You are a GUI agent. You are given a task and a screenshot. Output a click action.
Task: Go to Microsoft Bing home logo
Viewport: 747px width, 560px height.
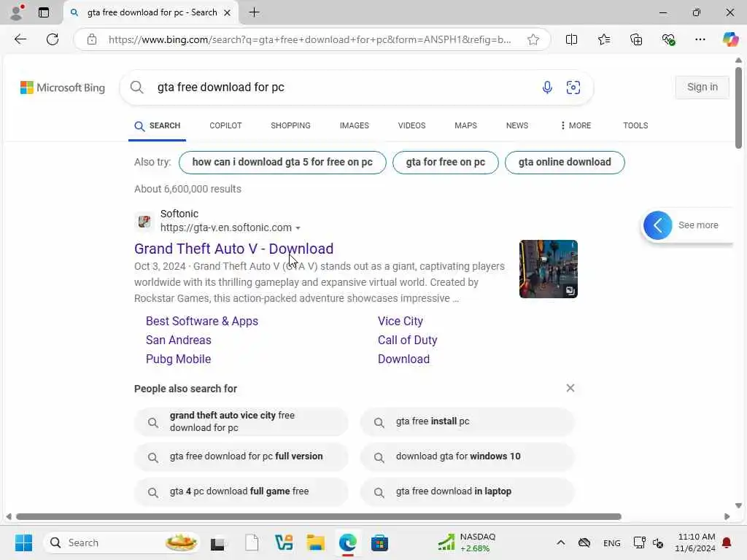(63, 87)
